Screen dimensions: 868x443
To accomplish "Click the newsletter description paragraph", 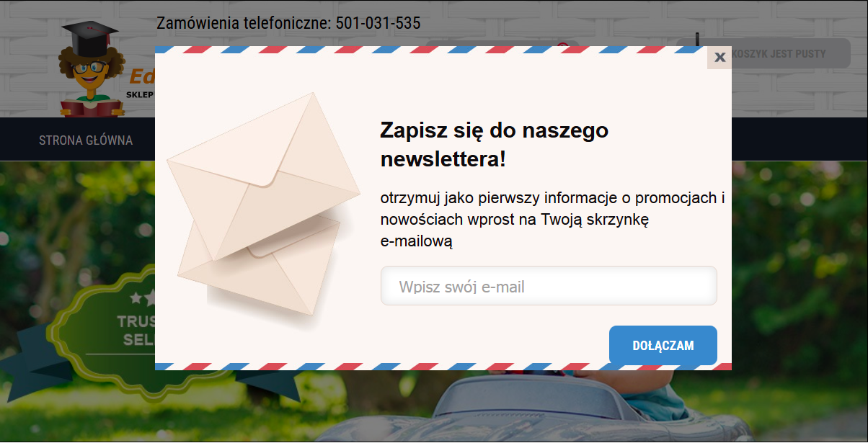I will click(552, 220).
